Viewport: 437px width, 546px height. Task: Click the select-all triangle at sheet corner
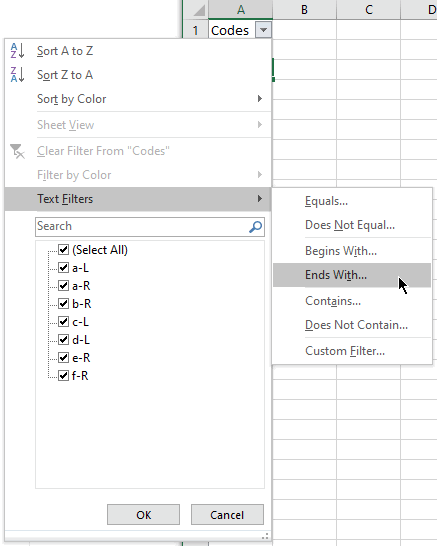tap(200, 10)
